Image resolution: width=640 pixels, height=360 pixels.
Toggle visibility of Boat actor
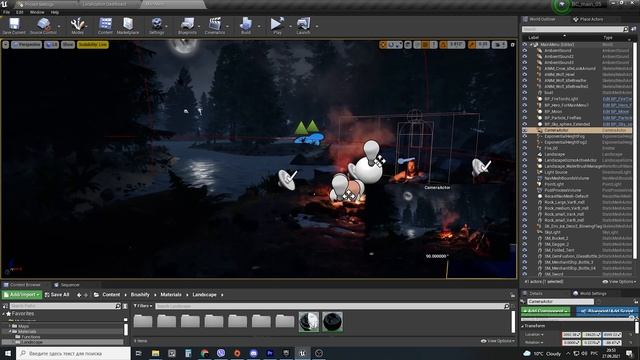tap(525, 93)
